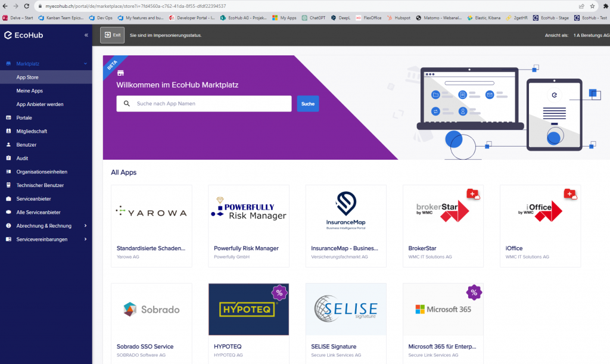Image resolution: width=610 pixels, height=364 pixels.
Task: Click the browser address bar URL
Action: 135,6
